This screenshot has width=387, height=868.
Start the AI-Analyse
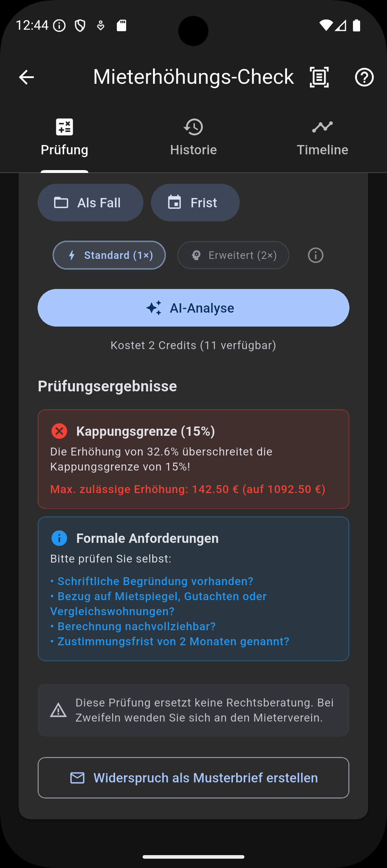(x=193, y=307)
